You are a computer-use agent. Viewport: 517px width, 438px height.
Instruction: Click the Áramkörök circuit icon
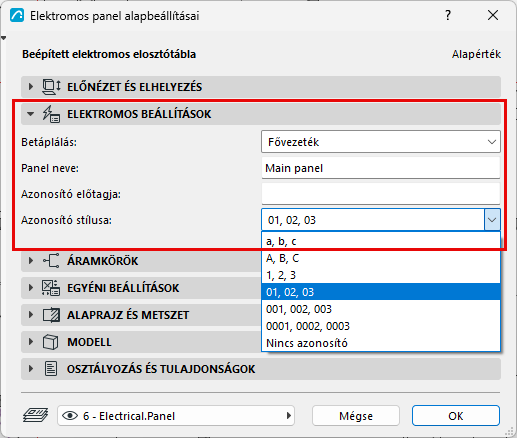51,261
